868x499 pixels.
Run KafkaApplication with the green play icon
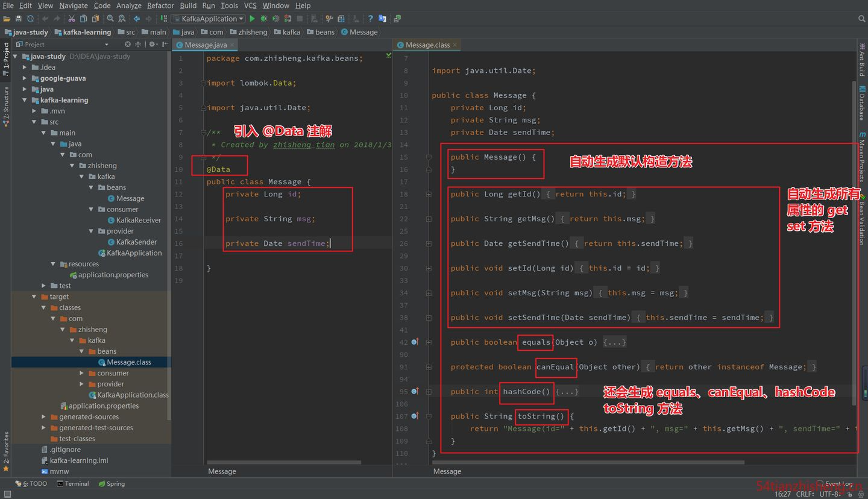[252, 19]
